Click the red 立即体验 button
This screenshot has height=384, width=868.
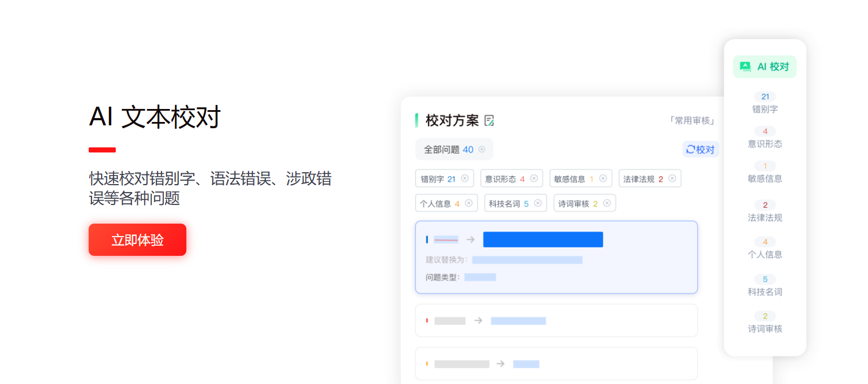click(137, 239)
